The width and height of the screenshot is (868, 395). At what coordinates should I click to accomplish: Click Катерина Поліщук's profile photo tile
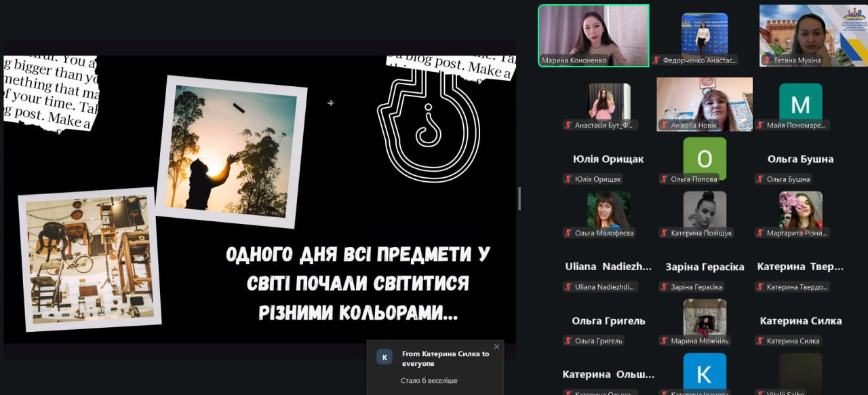705,210
